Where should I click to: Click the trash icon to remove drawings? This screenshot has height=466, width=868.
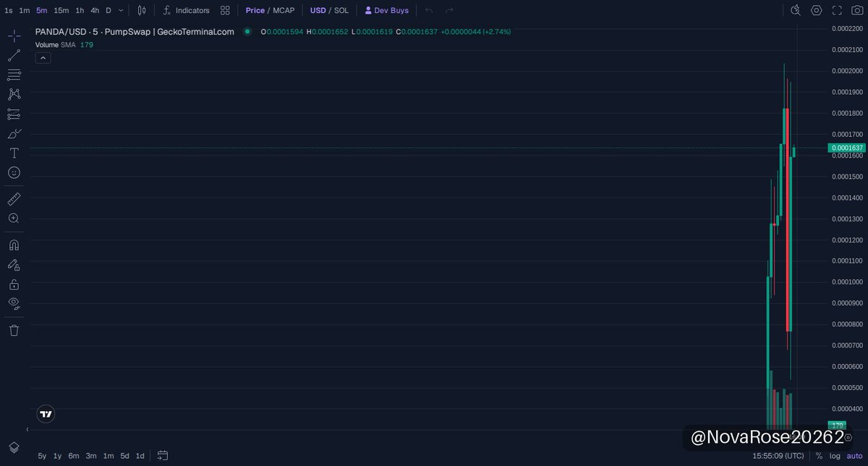14,330
